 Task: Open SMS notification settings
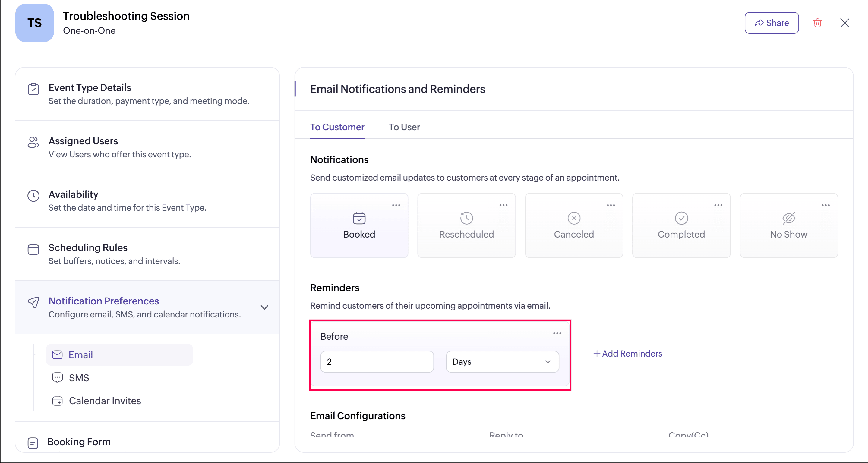click(x=79, y=378)
